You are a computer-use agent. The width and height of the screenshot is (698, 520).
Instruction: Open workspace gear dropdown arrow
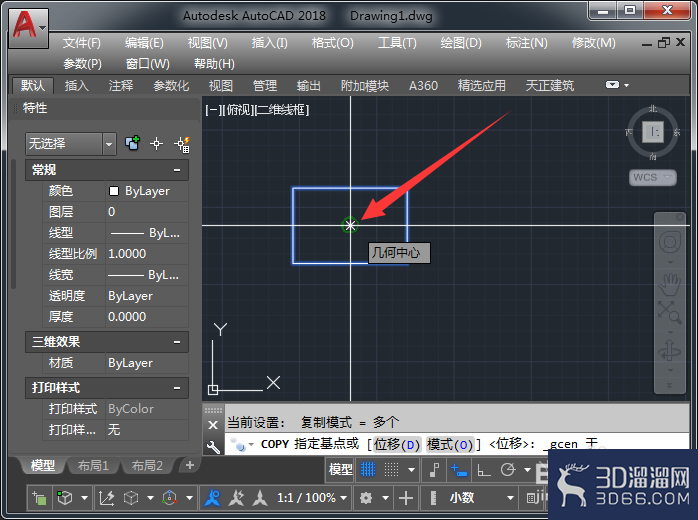point(385,498)
